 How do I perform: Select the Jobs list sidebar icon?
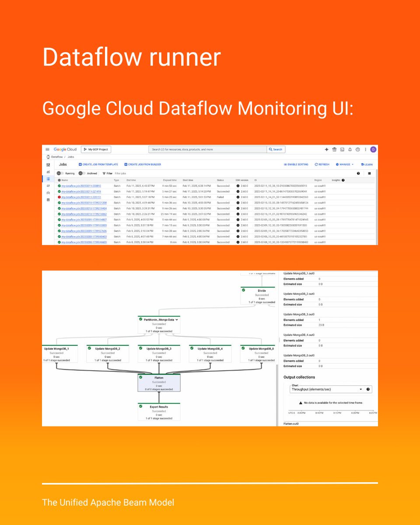[48, 179]
